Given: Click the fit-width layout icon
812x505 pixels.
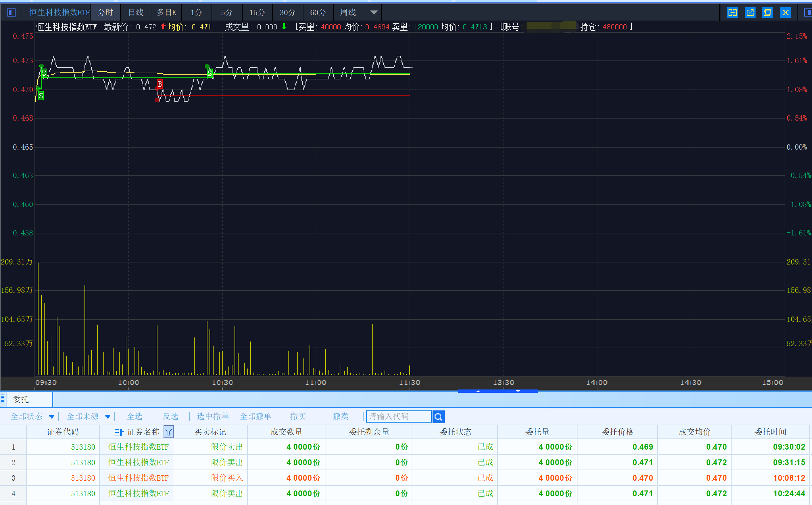Looking at the screenshot, I should coord(732,12).
